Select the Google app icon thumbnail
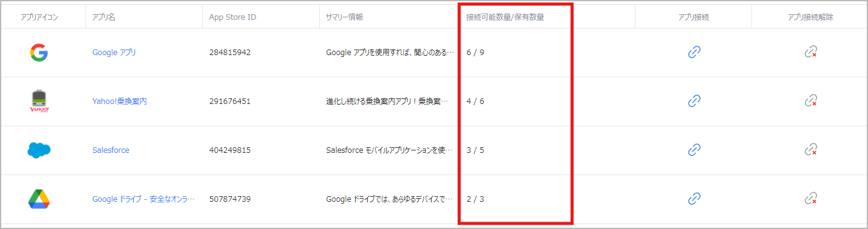Viewport: 868px width, 229px height. pos(39,53)
